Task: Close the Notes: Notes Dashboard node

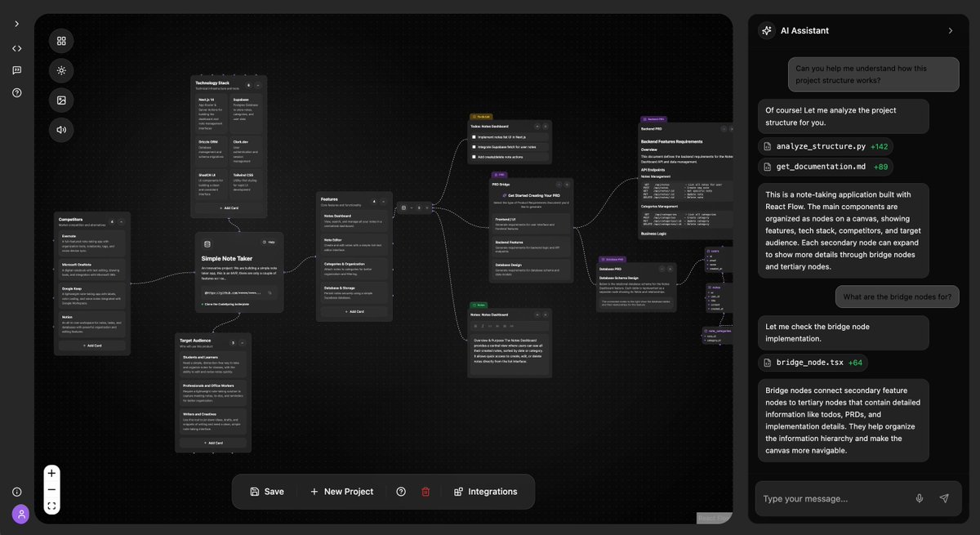Action: pyautogui.click(x=546, y=314)
